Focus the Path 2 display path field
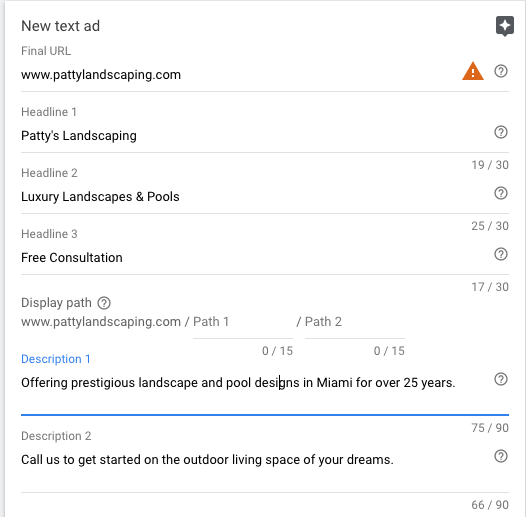The width and height of the screenshot is (526, 517). tap(355, 322)
